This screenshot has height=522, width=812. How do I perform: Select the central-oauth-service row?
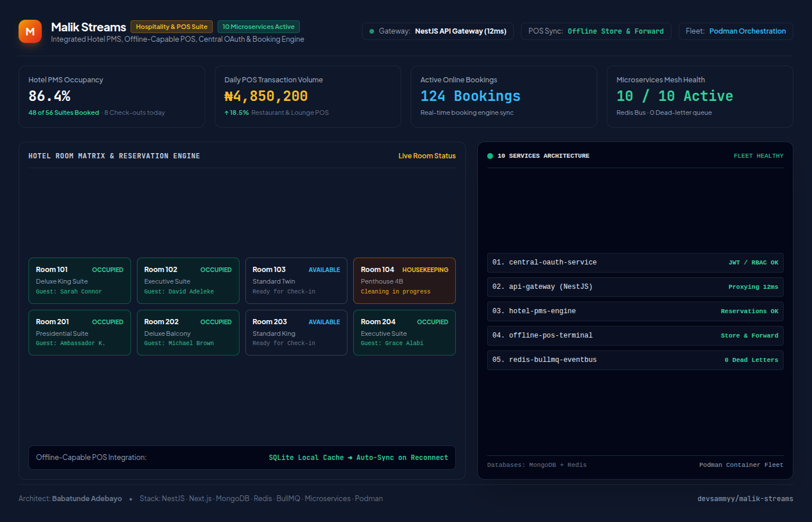click(x=635, y=263)
